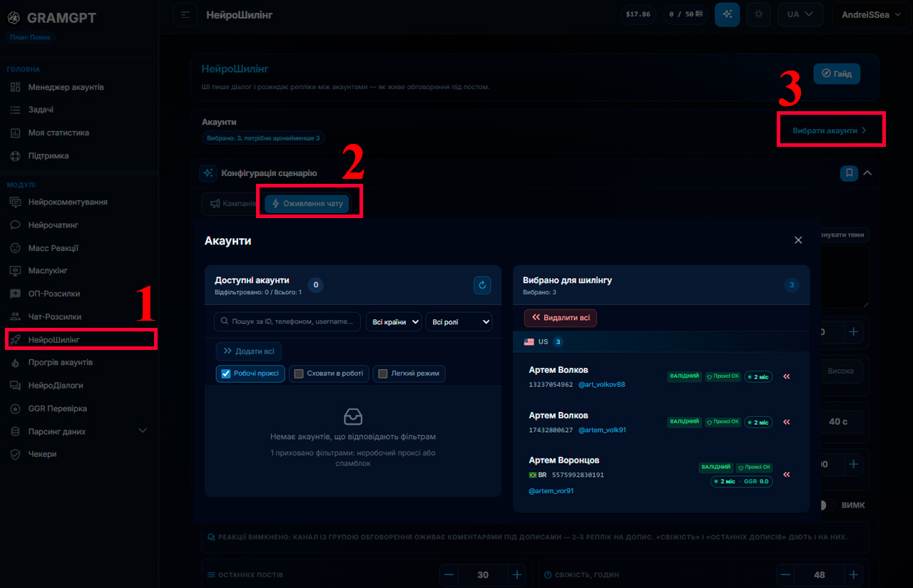Refresh the Доступні акаунти list
The height and width of the screenshot is (588, 913).
(482, 285)
